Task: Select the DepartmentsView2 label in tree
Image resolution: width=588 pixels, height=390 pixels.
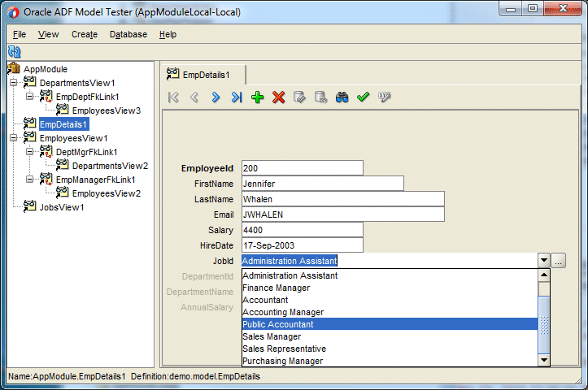Action: coord(110,166)
